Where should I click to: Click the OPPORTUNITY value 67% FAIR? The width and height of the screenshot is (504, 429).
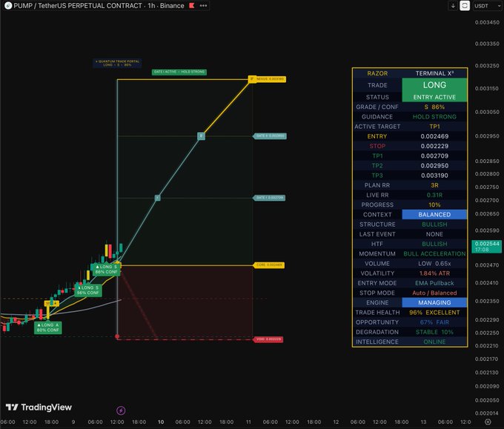coord(434,322)
